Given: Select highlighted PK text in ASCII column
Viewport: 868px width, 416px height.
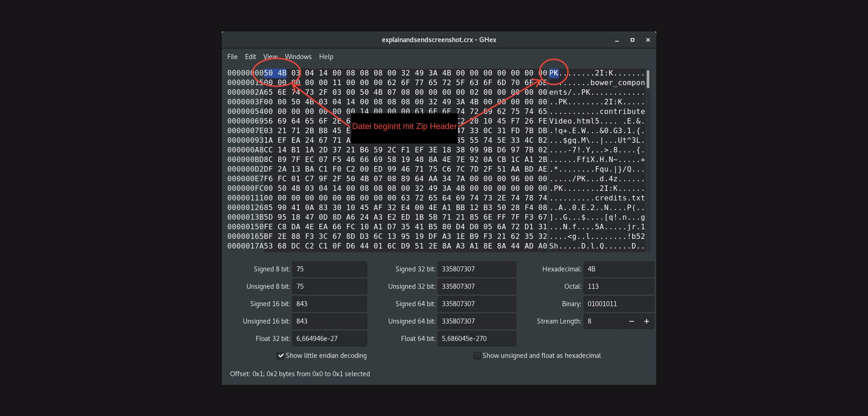Looking at the screenshot, I should (554, 73).
